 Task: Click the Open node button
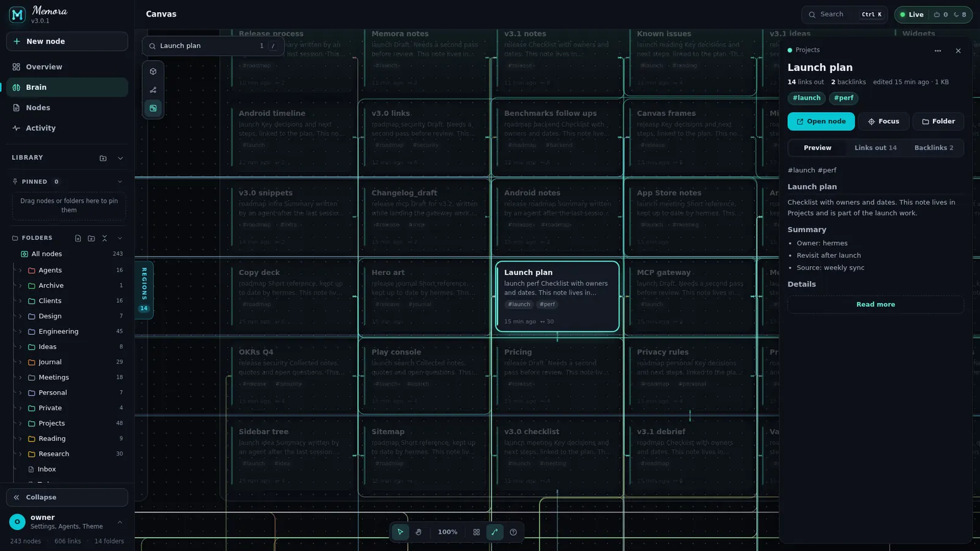click(x=821, y=122)
